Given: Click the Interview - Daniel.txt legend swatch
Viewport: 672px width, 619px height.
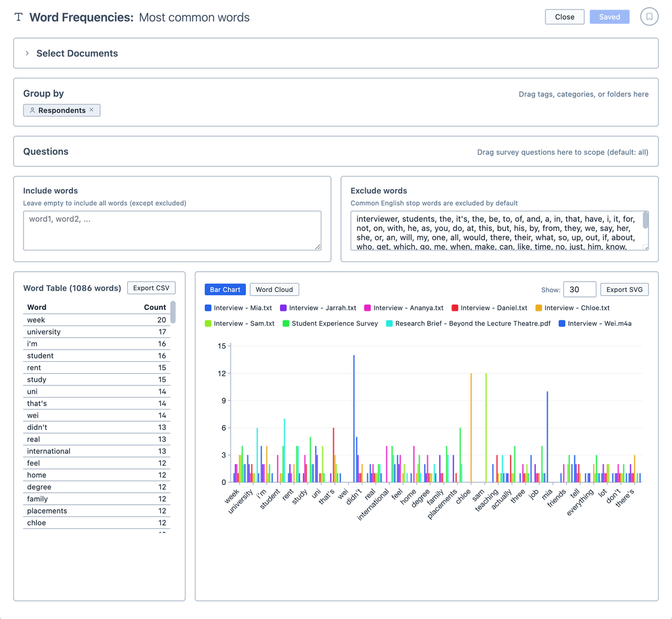Looking at the screenshot, I should coord(455,308).
